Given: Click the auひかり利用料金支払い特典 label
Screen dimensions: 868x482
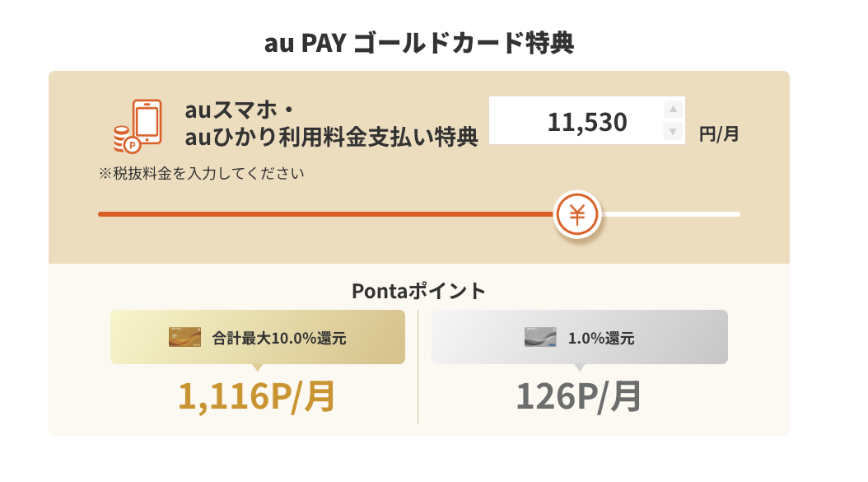Looking at the screenshot, I should point(331,137).
